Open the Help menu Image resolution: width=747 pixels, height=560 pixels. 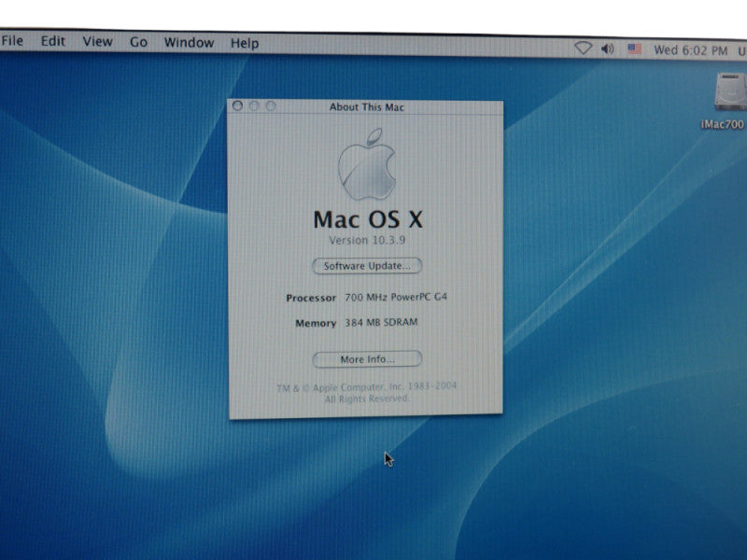pyautogui.click(x=245, y=43)
